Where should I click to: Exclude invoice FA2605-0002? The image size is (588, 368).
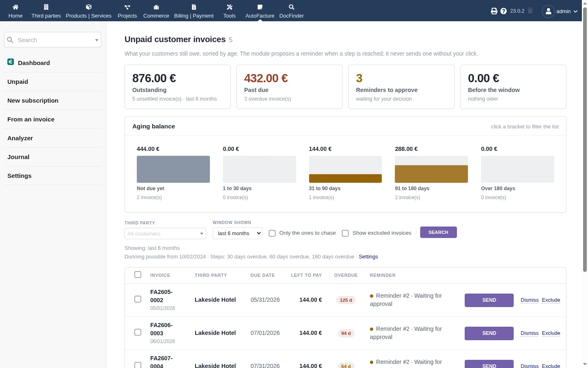click(x=551, y=300)
